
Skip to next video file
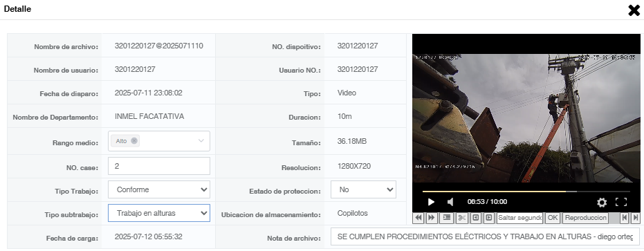[636, 218]
